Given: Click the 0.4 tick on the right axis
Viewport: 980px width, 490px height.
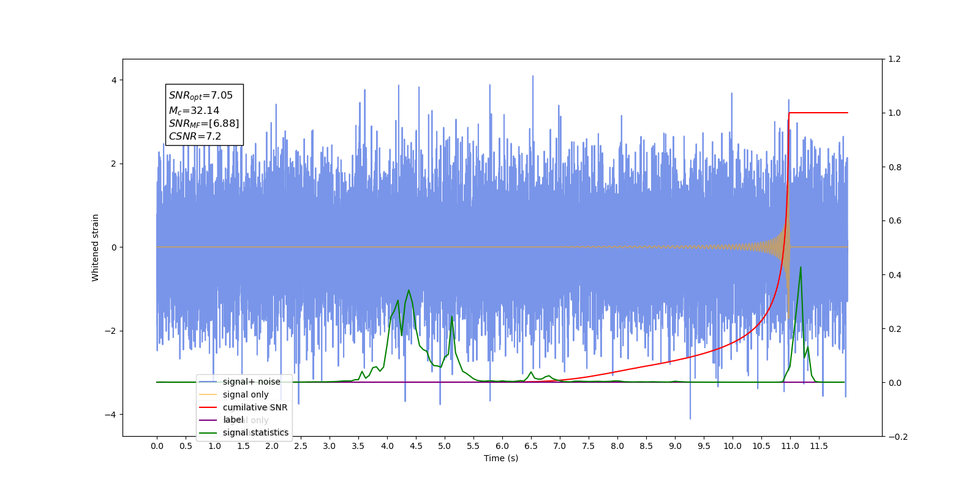Looking at the screenshot, I should pos(895,275).
